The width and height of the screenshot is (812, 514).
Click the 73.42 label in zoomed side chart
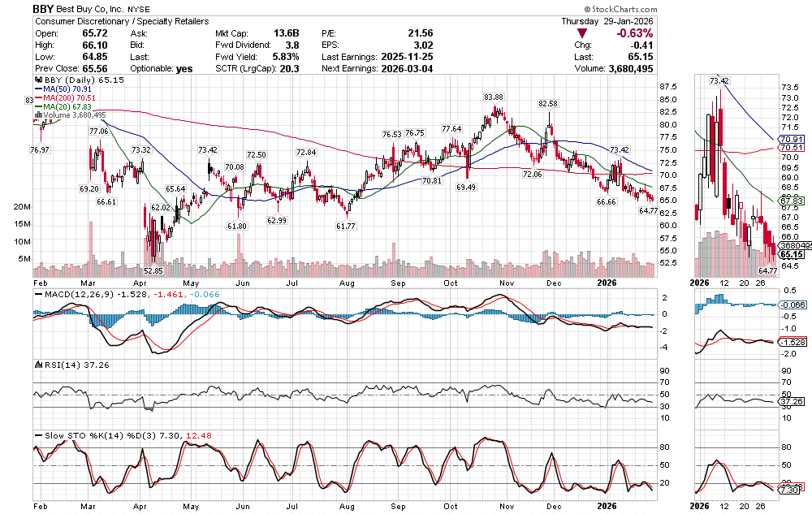tap(719, 81)
